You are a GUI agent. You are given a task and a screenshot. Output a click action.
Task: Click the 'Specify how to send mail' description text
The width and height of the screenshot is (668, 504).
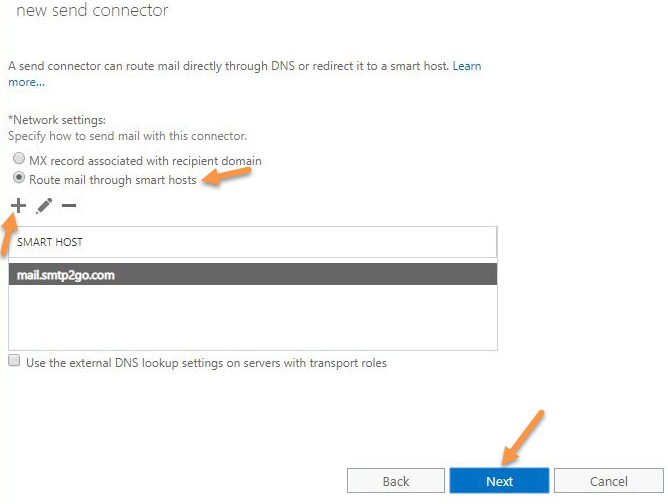(127, 136)
